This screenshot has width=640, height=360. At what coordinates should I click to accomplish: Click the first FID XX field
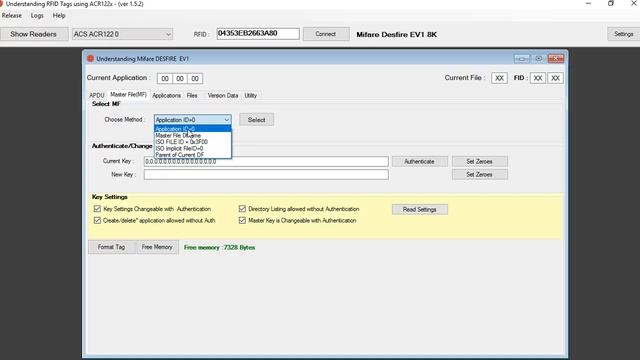tap(538, 78)
